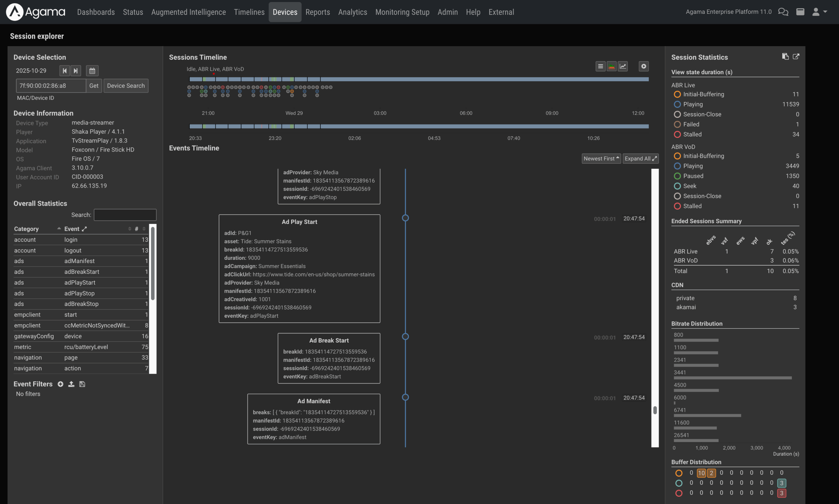Click the line graph icon
This screenshot has width=839, height=504.
point(623,66)
